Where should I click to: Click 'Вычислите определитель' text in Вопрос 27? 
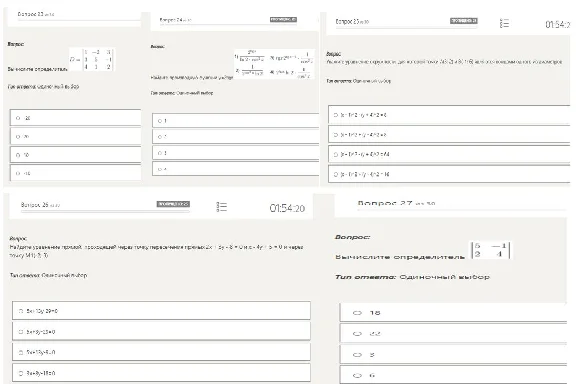pos(400,257)
